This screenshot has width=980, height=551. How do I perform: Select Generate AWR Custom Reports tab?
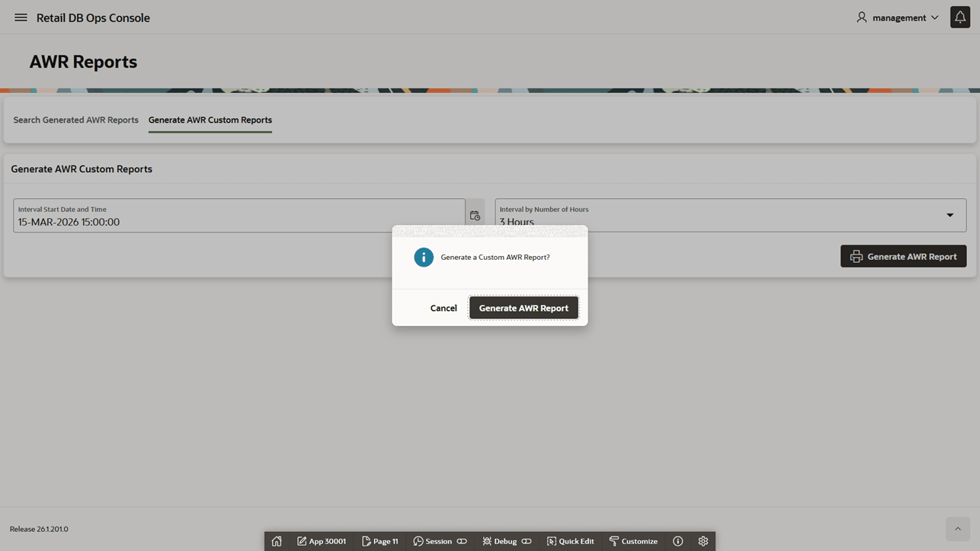coord(210,120)
